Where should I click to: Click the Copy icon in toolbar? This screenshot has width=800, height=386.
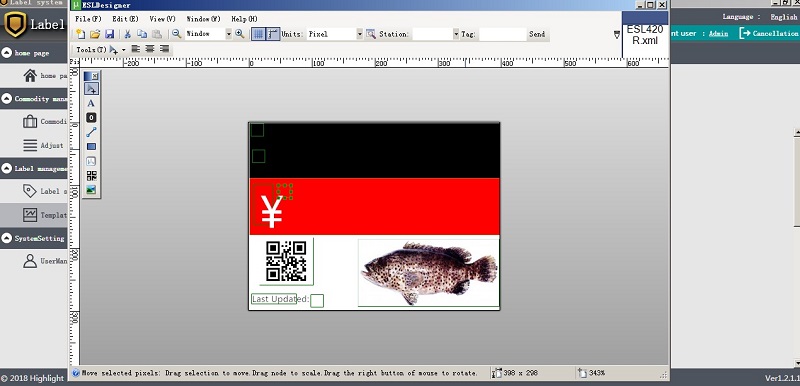(142, 34)
